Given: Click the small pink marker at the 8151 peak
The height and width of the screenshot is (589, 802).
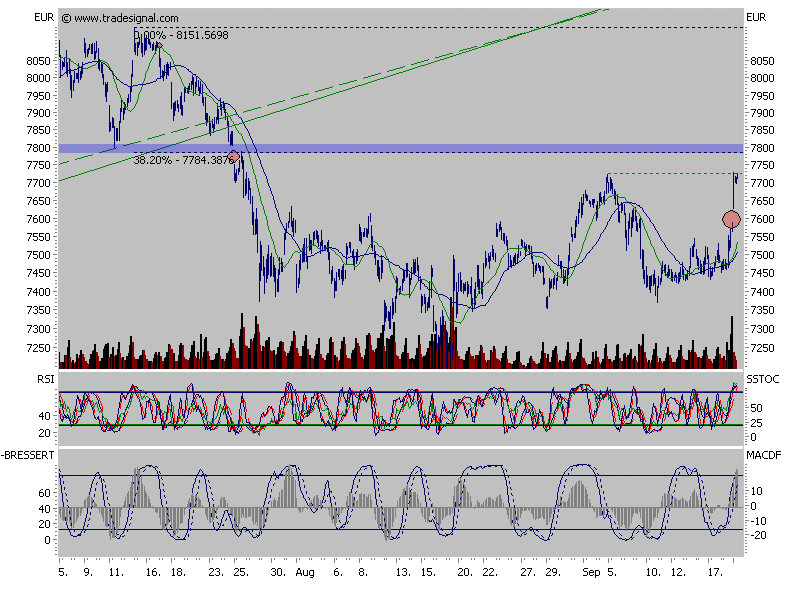Looking at the screenshot, I should pyautogui.click(x=159, y=46).
